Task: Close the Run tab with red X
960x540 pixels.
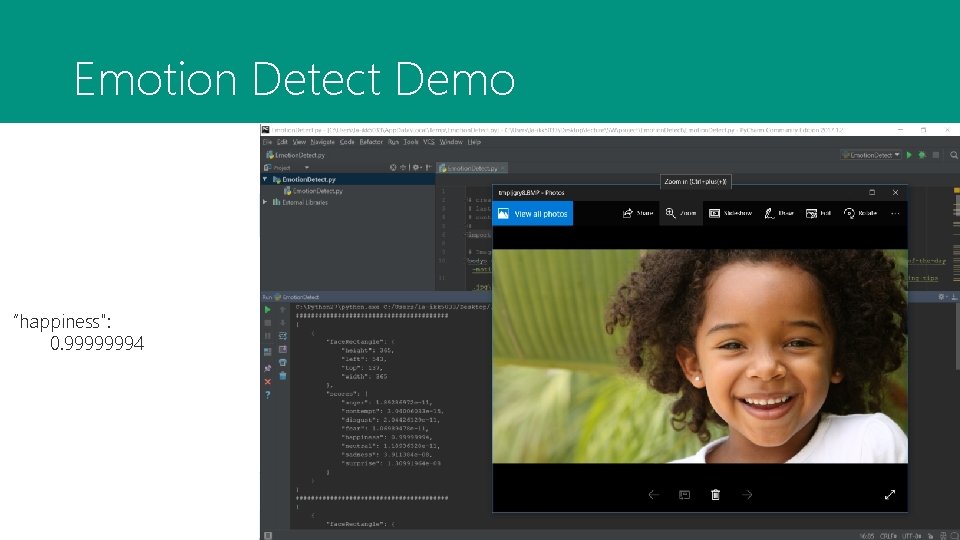Action: tap(268, 381)
